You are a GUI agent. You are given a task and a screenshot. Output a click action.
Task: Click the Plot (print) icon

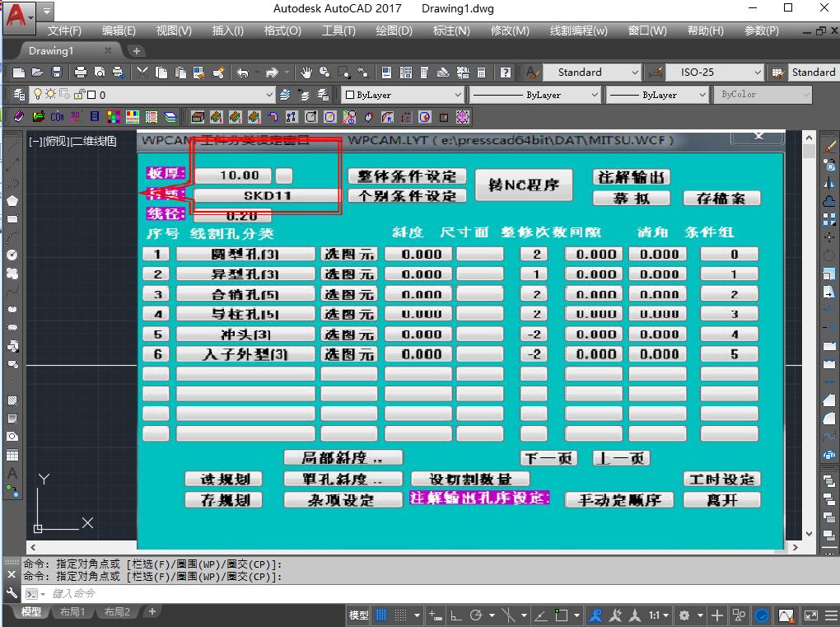click(81, 73)
